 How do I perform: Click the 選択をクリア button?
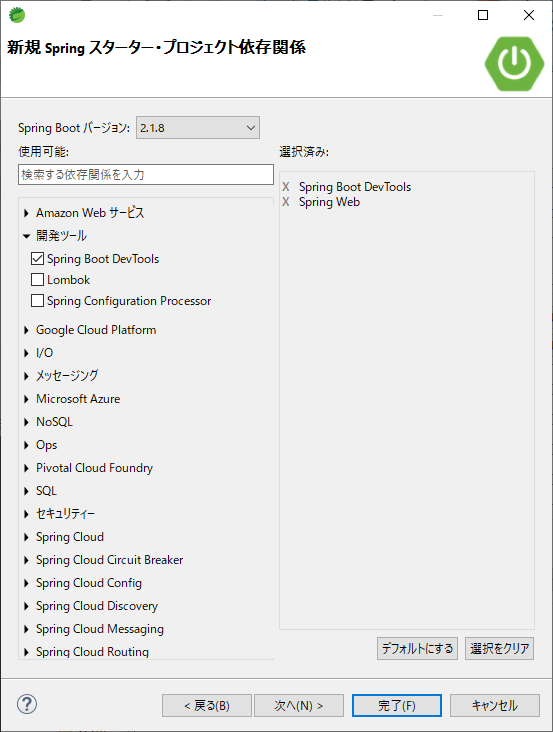coord(499,648)
